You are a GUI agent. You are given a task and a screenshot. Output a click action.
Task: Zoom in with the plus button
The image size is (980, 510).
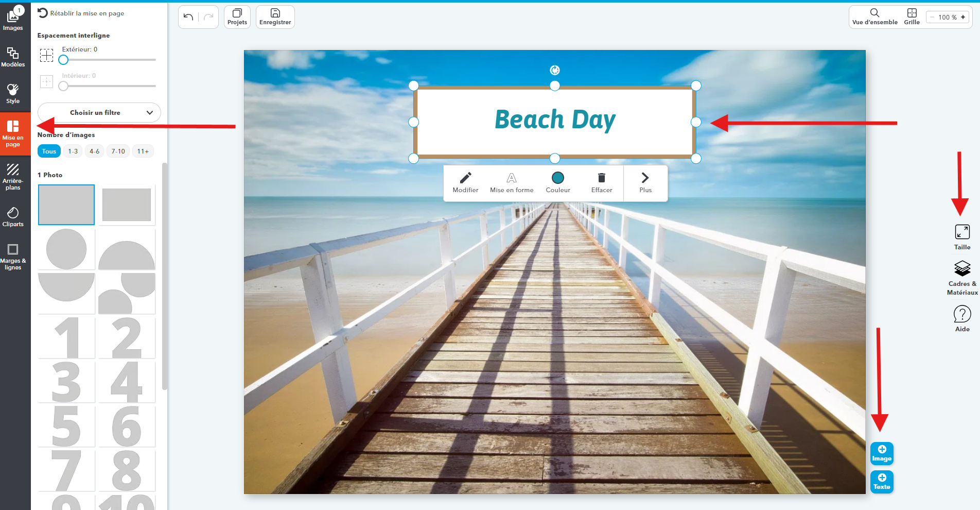click(963, 17)
